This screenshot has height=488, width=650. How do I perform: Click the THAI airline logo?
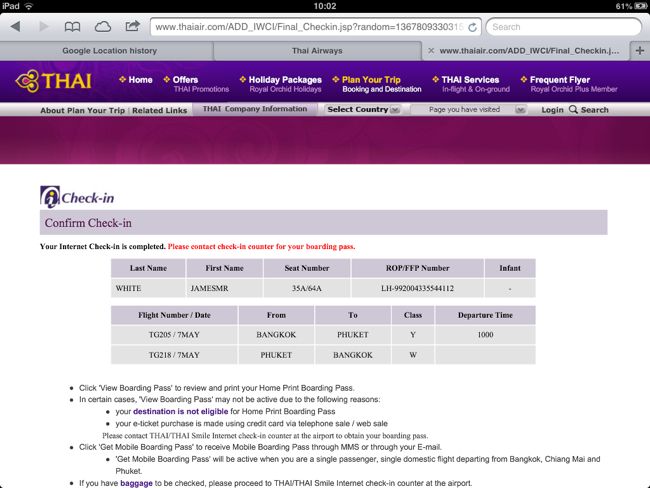[x=53, y=80]
